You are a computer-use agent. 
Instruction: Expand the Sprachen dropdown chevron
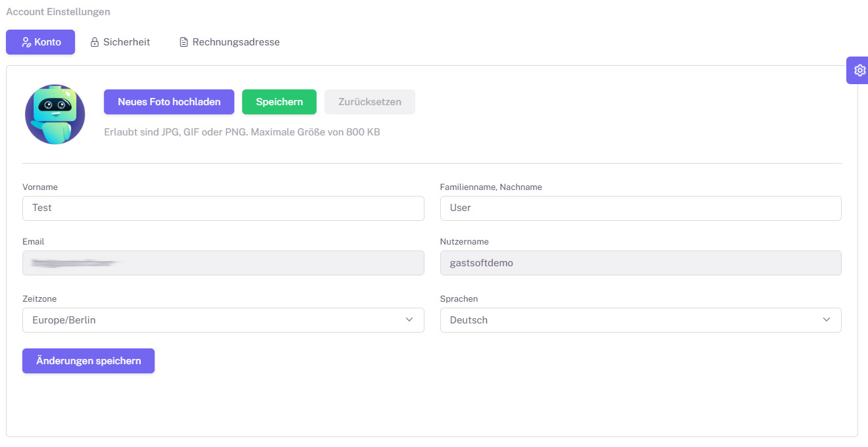pyautogui.click(x=827, y=319)
